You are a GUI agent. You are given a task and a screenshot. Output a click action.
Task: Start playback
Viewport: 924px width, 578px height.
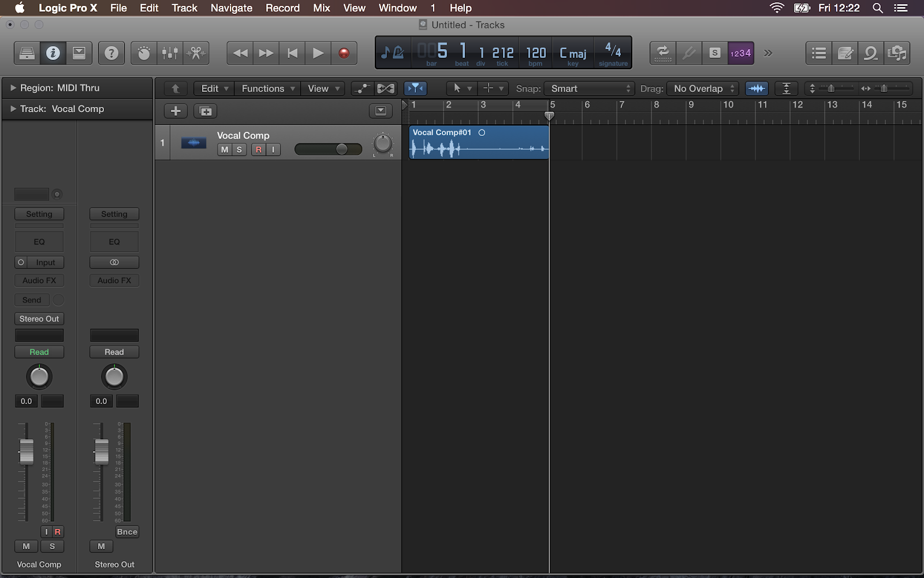pos(318,53)
